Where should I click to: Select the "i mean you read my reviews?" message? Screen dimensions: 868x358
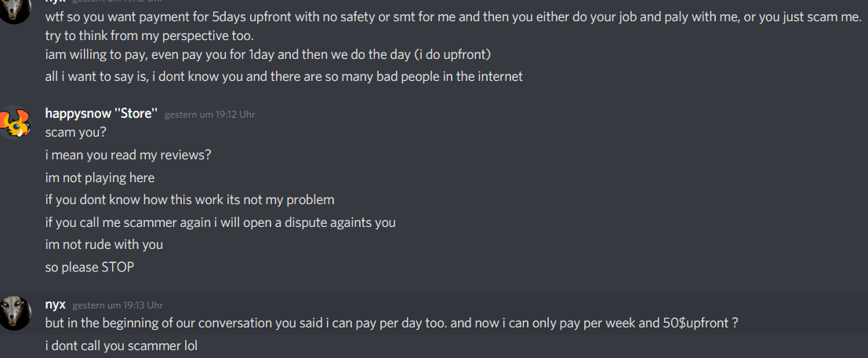128,155
